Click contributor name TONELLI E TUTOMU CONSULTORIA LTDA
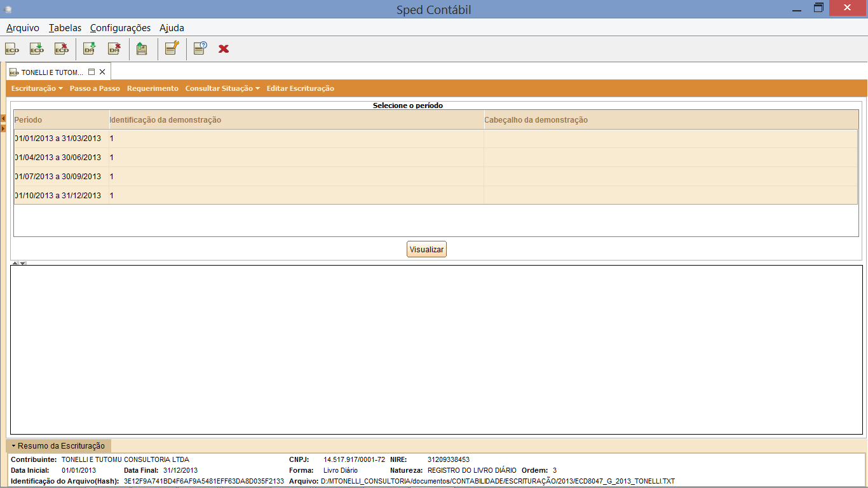 click(x=125, y=459)
